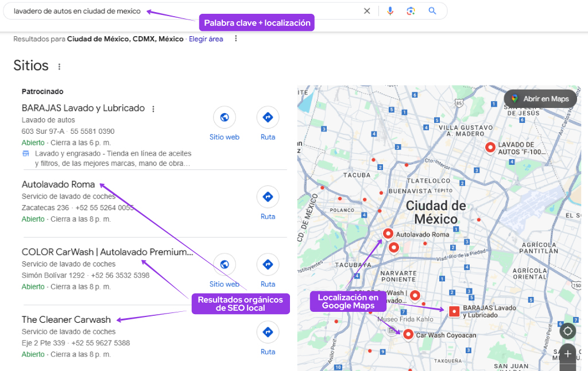Open the Autolavado Roma listing title

point(58,184)
